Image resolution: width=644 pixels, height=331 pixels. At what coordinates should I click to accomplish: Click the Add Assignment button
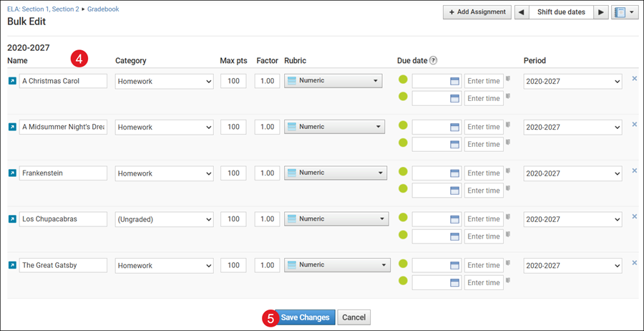click(477, 12)
